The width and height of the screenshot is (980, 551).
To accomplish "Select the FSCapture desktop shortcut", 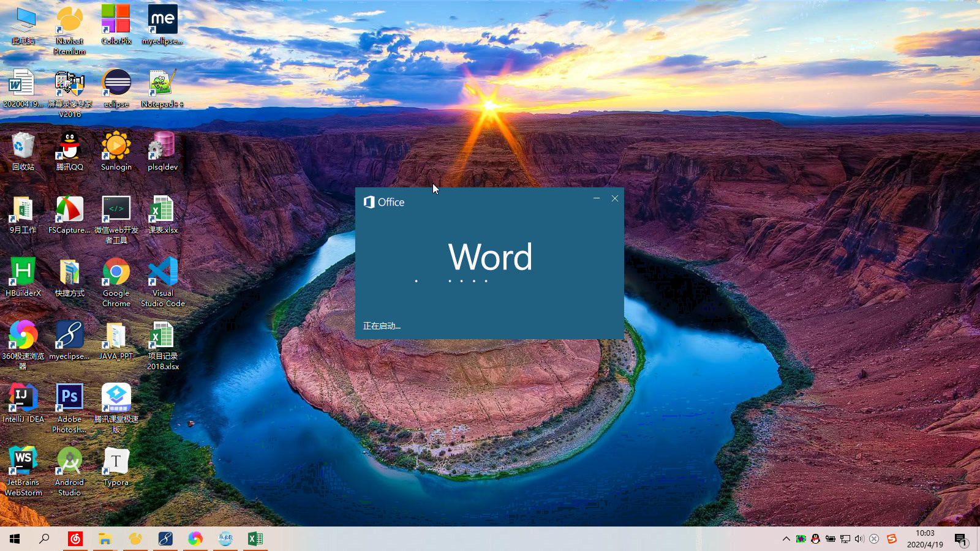I will click(x=69, y=215).
